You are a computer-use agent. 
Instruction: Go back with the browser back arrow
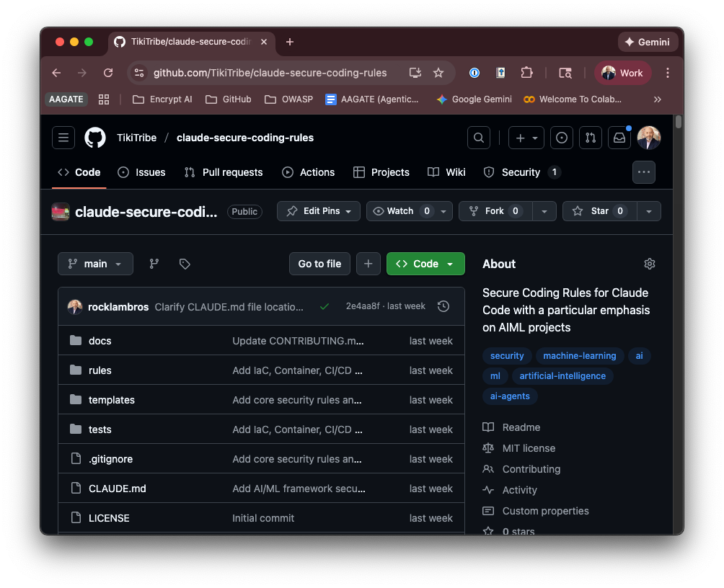coord(56,73)
